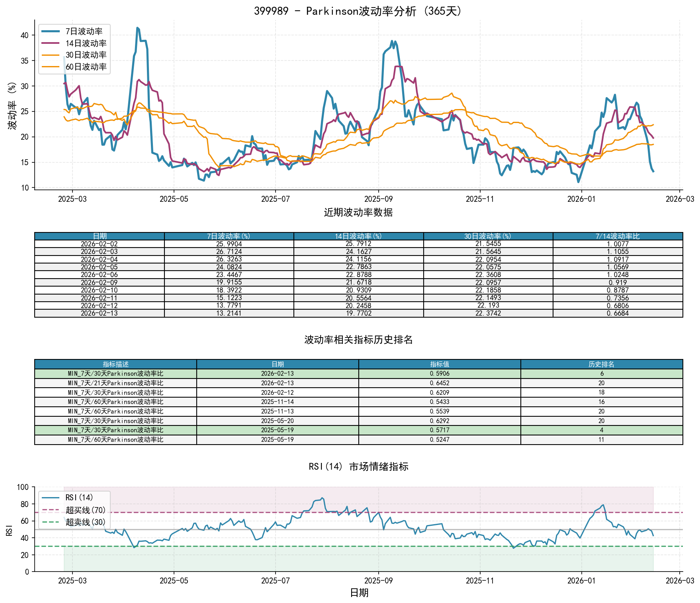Select the 2025-11-14 ranking date cell
700x603 pixels.
tap(278, 402)
